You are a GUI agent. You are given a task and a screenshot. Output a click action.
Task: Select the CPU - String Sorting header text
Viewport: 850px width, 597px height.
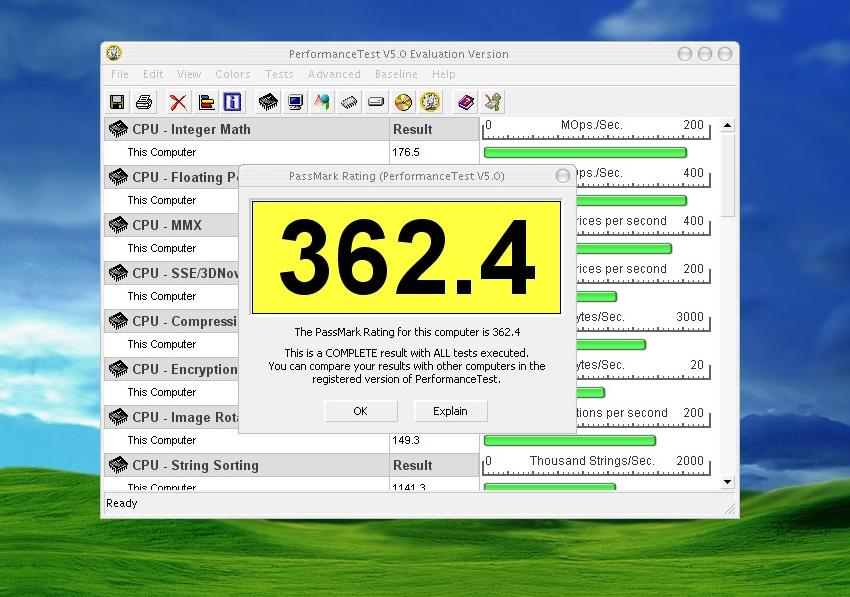coord(196,465)
